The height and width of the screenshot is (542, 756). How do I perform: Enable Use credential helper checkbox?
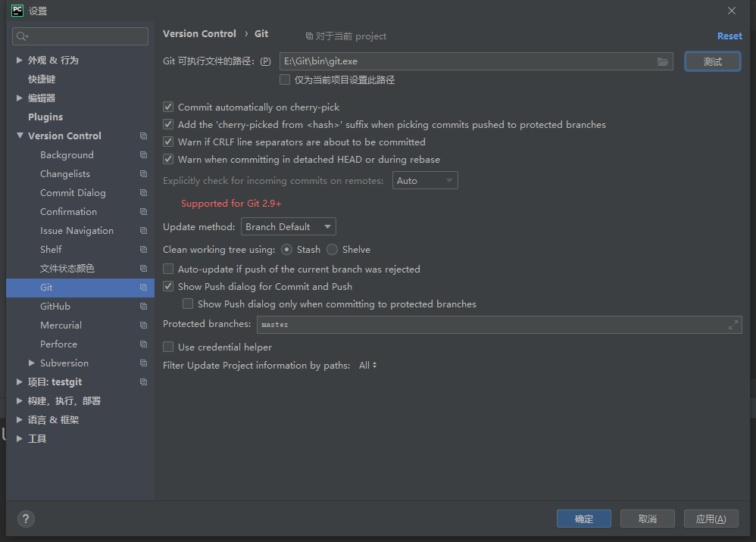tap(168, 347)
